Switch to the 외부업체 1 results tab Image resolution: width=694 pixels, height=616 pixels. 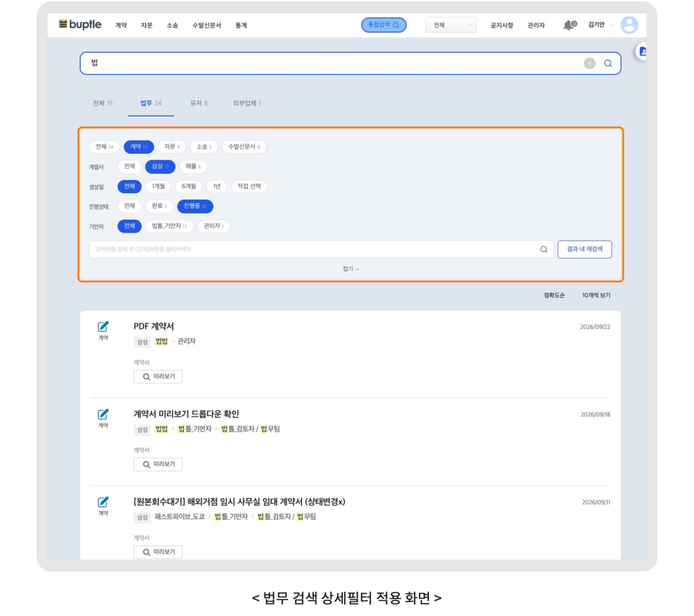pyautogui.click(x=247, y=103)
